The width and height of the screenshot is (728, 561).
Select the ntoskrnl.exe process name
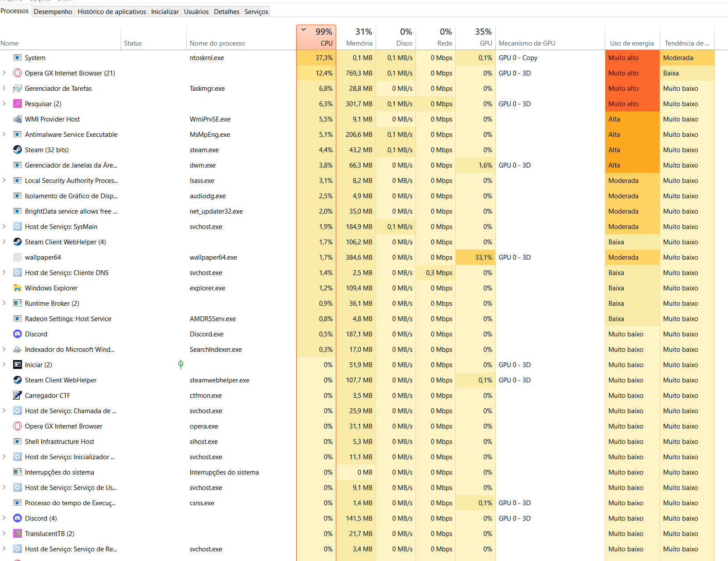(207, 58)
